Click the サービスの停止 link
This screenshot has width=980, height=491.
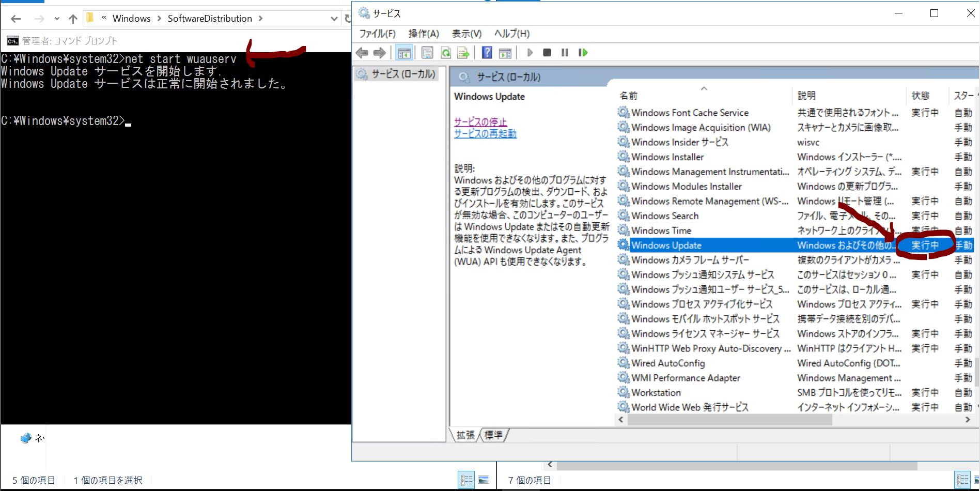pyautogui.click(x=480, y=122)
